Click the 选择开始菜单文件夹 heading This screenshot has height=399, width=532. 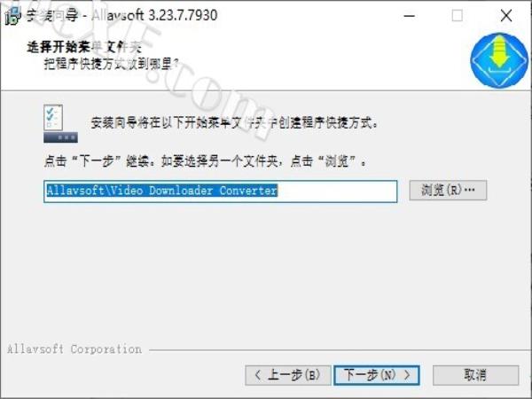tap(84, 47)
